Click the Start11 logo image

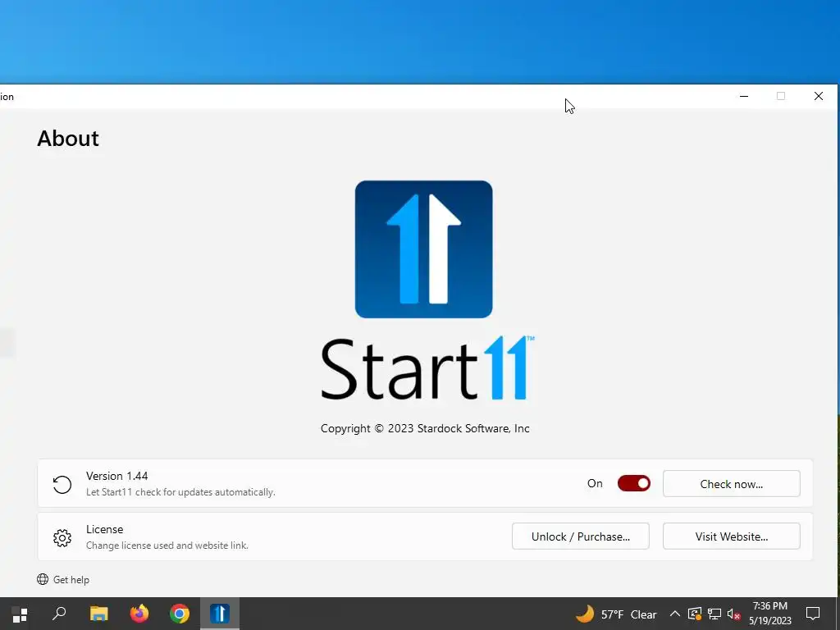click(424, 249)
